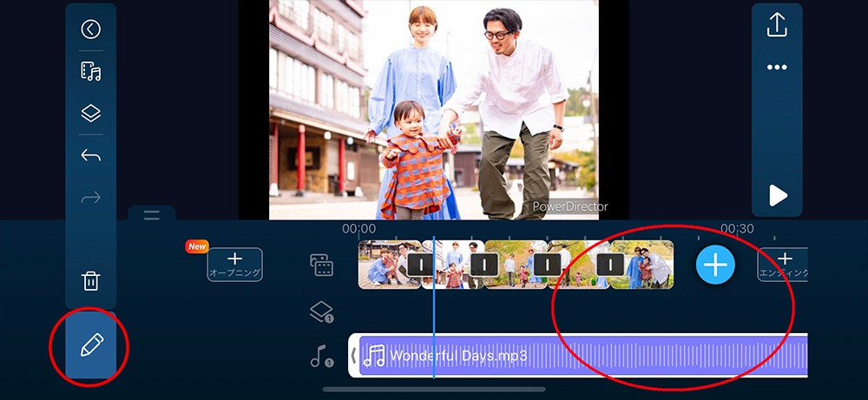Open the layers overlay menu
Viewport: 868px width, 400px height.
tap(91, 114)
